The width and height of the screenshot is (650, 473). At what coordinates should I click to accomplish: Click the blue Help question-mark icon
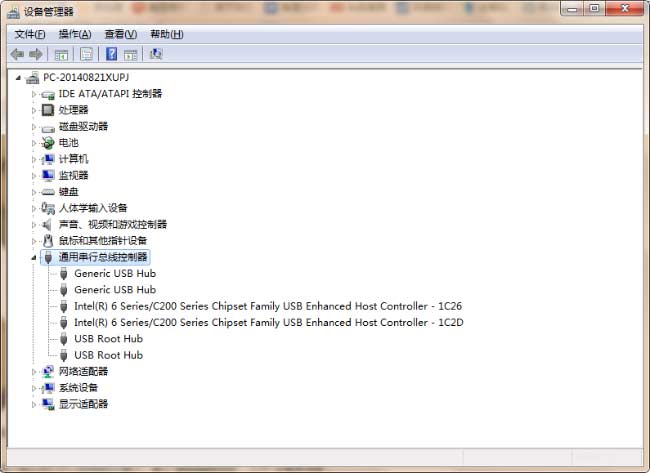[112, 54]
